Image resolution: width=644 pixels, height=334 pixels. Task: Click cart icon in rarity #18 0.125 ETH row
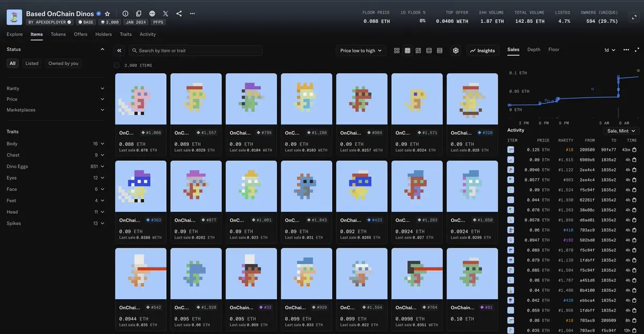point(634,149)
